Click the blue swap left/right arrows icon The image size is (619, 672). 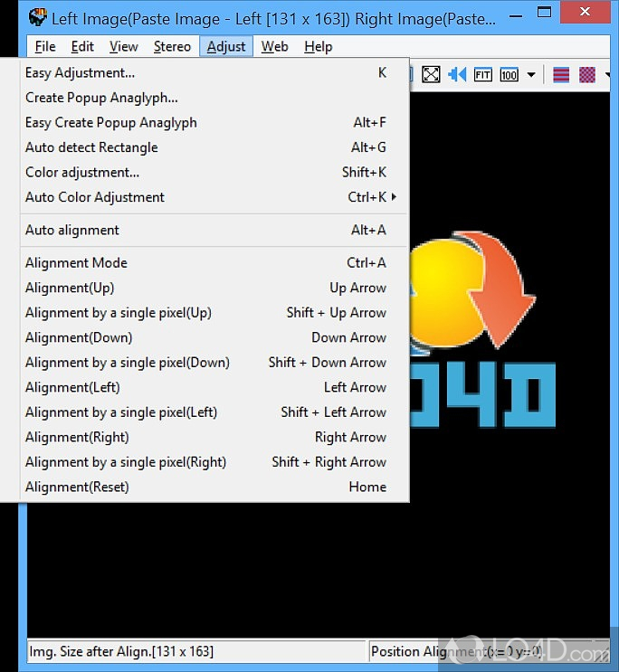457,74
